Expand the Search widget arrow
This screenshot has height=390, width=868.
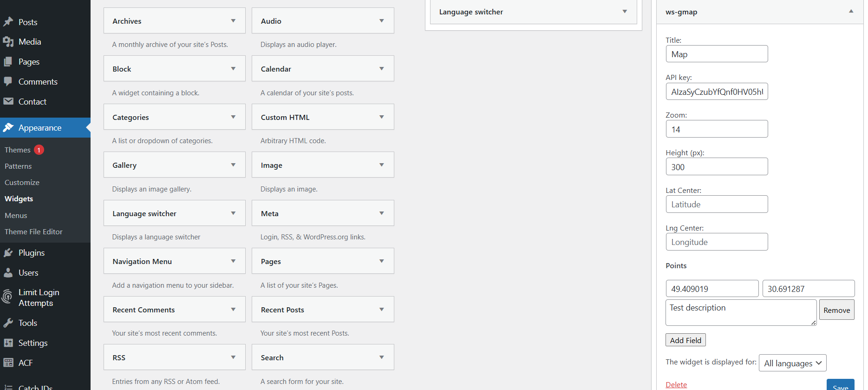(382, 357)
